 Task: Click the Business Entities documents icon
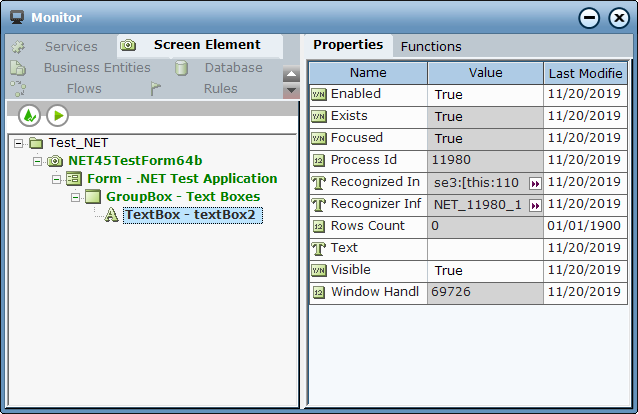point(18,68)
